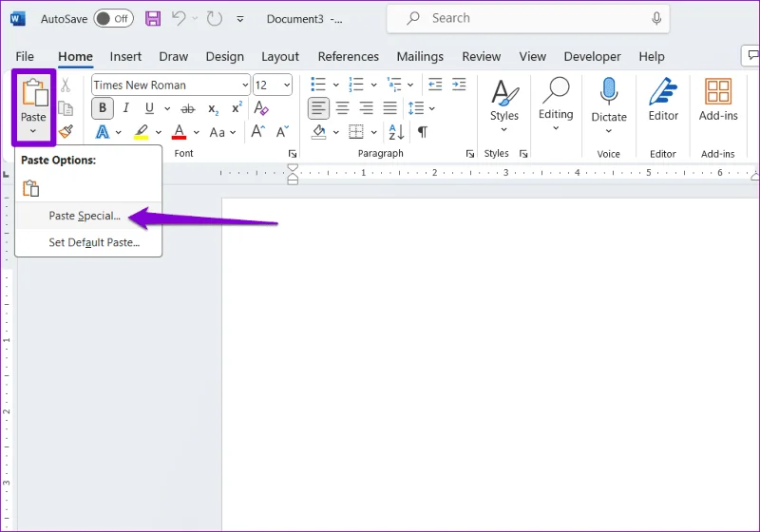Decrease paragraph indent
Viewport: 760px width, 532px height.
click(435, 85)
